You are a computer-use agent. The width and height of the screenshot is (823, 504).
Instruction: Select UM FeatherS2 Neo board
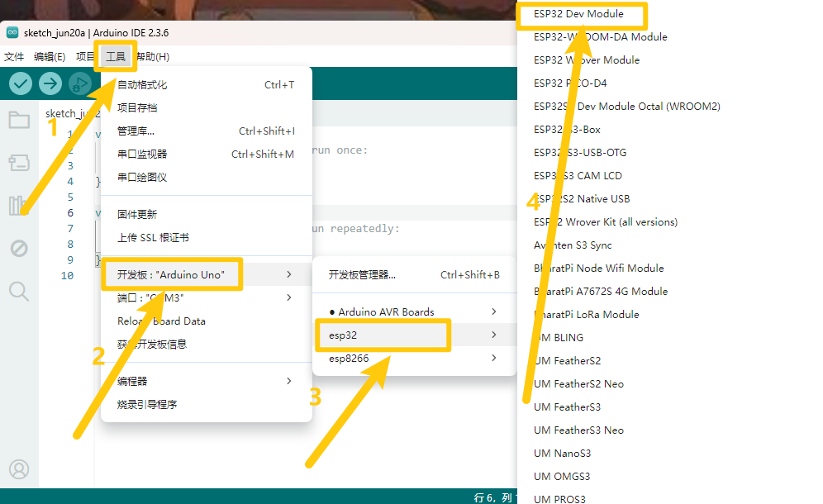(579, 383)
